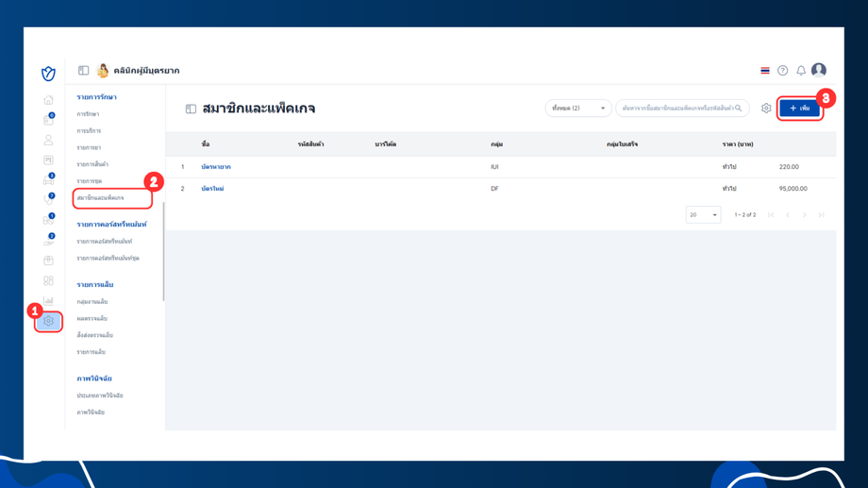Select รายการคอร์สทรีทเมนท์ menu item
Screen dimensions: 868x488
[x=104, y=242]
